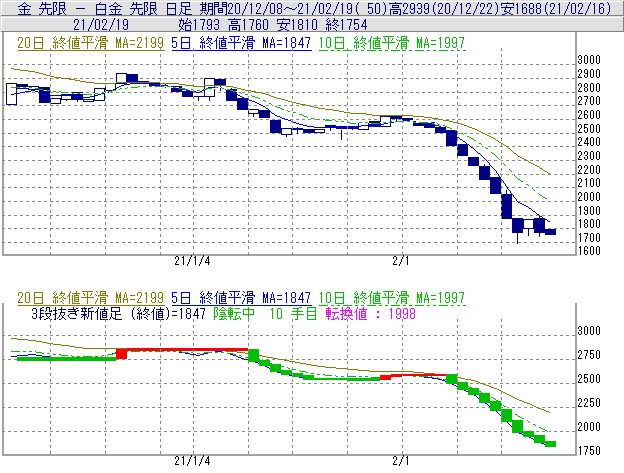Click the 2/1 date label under lower chart
This screenshot has height=473, width=624.
pyautogui.click(x=401, y=461)
